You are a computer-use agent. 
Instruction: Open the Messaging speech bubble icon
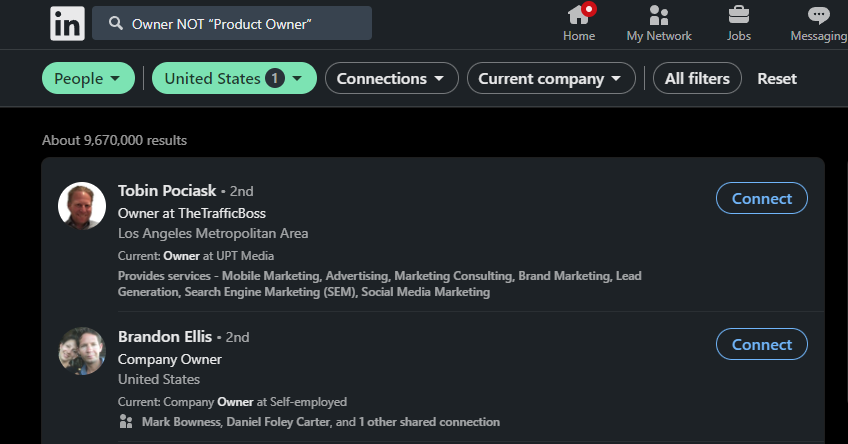pyautogui.click(x=818, y=15)
